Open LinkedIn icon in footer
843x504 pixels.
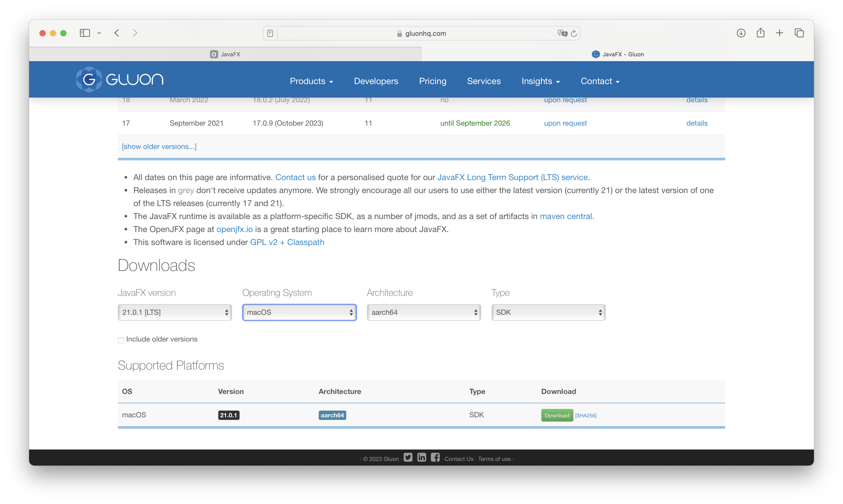421,458
